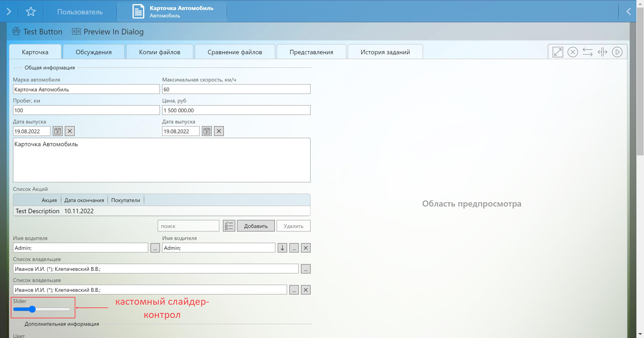Image resolution: width=644 pixels, height=338 pixels.
Task: Click the favorites star icon
Action: coord(31,11)
